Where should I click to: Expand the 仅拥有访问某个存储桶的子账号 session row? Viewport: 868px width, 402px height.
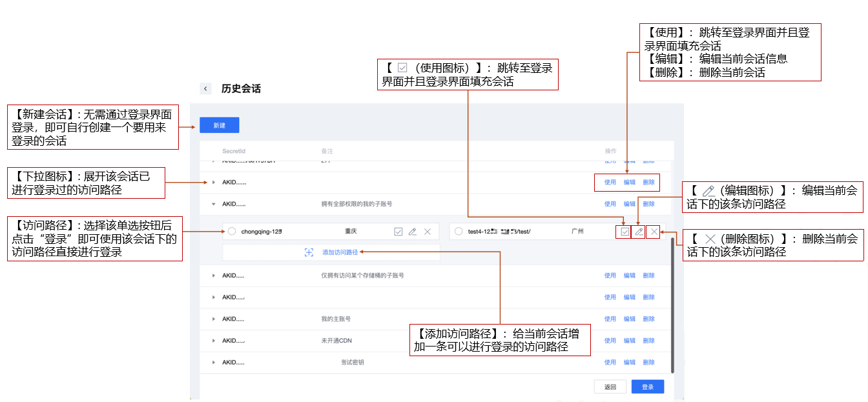(214, 276)
